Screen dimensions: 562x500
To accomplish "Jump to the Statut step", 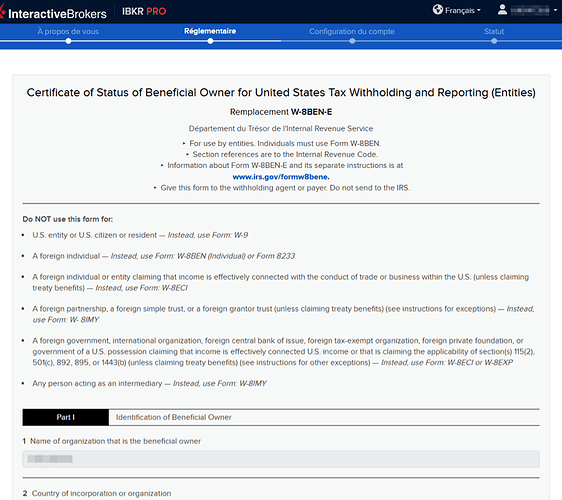I will click(494, 32).
